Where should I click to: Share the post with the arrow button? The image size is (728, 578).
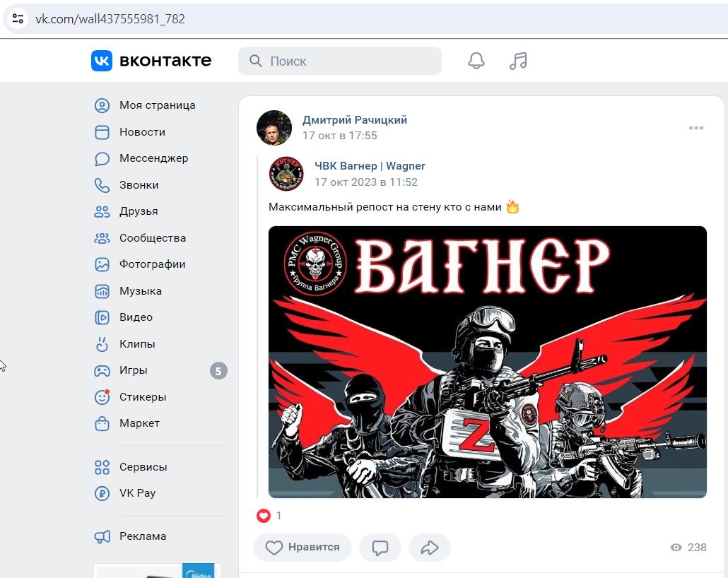pyautogui.click(x=430, y=548)
